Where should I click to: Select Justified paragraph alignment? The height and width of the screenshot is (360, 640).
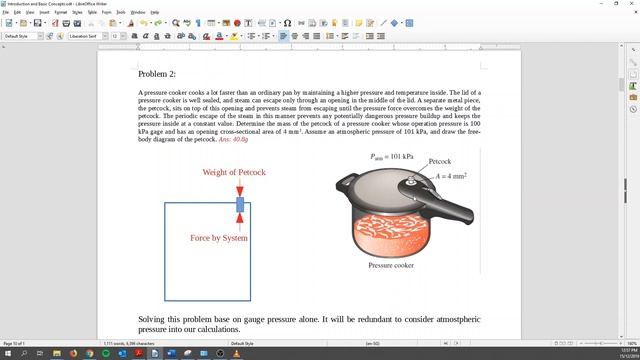click(x=316, y=36)
